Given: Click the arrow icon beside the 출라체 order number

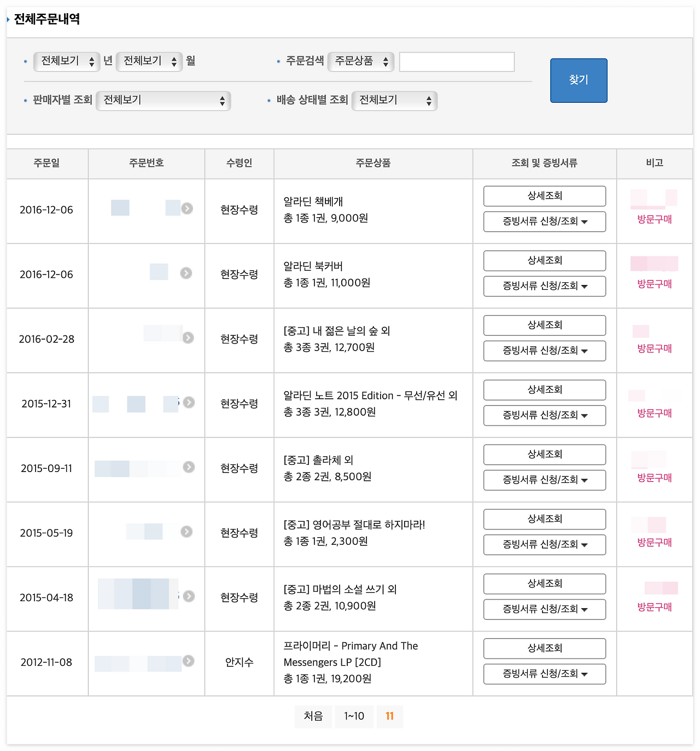Looking at the screenshot, I should (189, 467).
